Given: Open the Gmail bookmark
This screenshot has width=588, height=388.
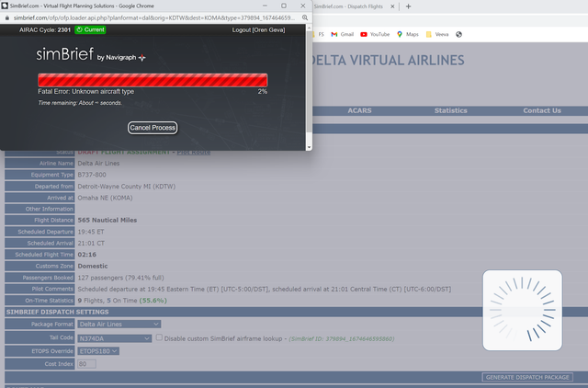Looking at the screenshot, I should coord(343,34).
